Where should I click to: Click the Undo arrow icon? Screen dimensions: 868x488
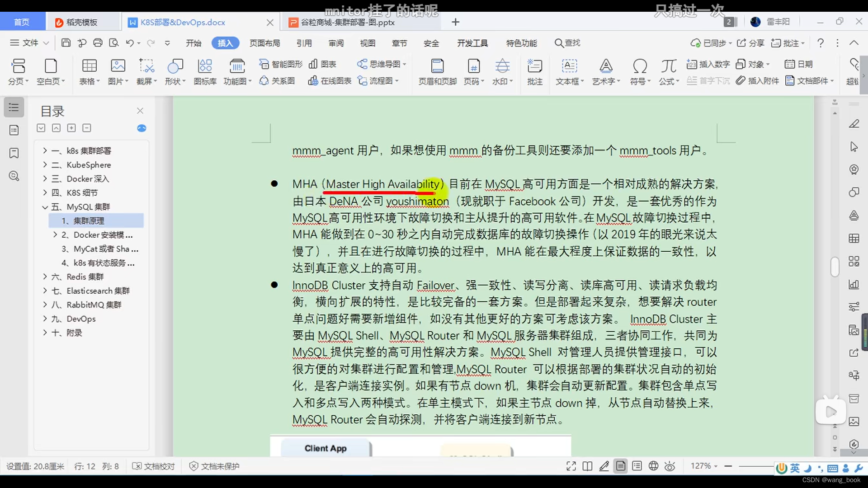[130, 42]
